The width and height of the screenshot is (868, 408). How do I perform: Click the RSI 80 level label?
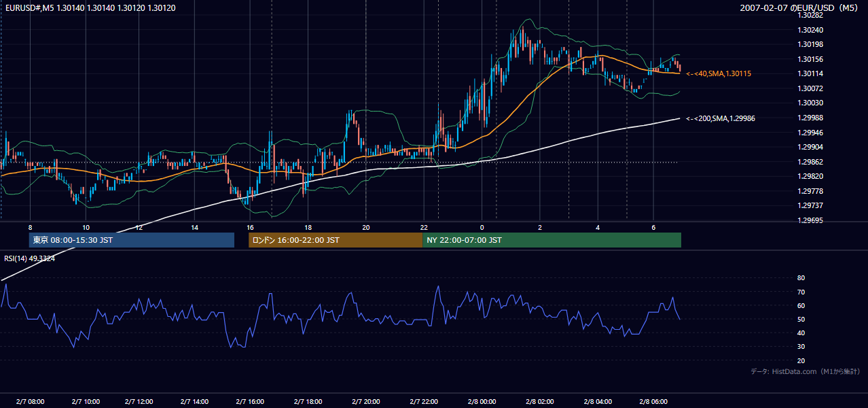point(801,278)
